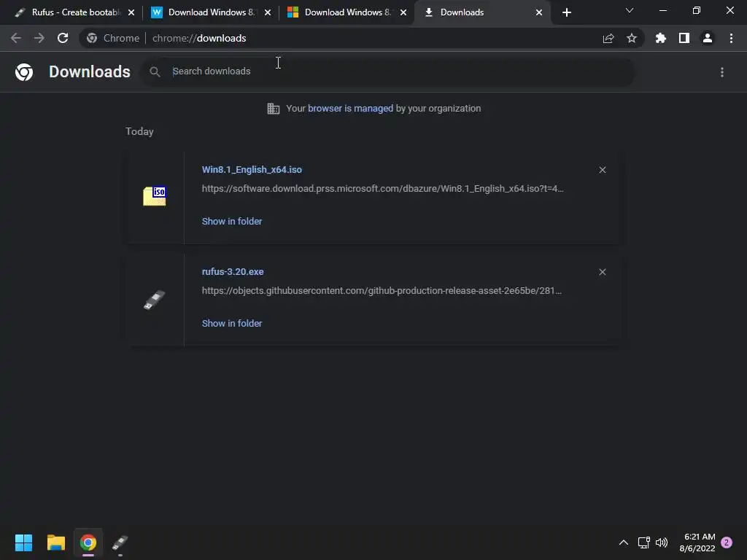The width and height of the screenshot is (747, 560).
Task: Close the Rufus tab
Action: [x=131, y=13]
